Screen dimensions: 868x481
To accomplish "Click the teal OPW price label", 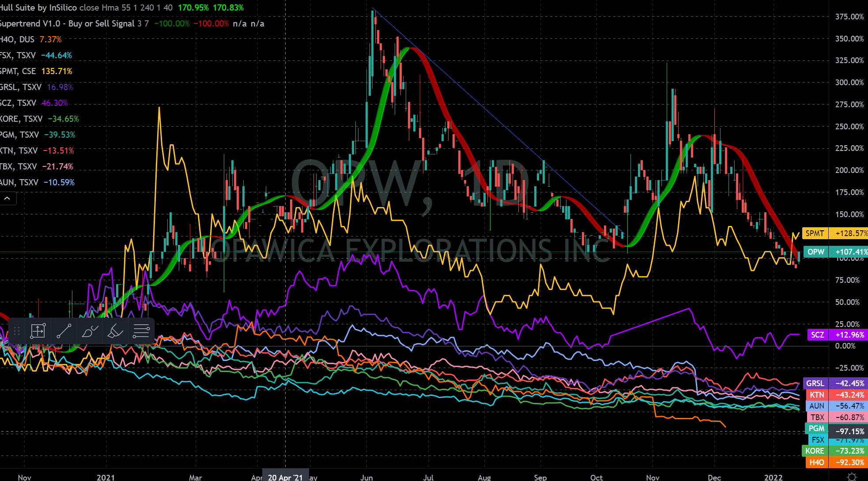I will 815,252.
